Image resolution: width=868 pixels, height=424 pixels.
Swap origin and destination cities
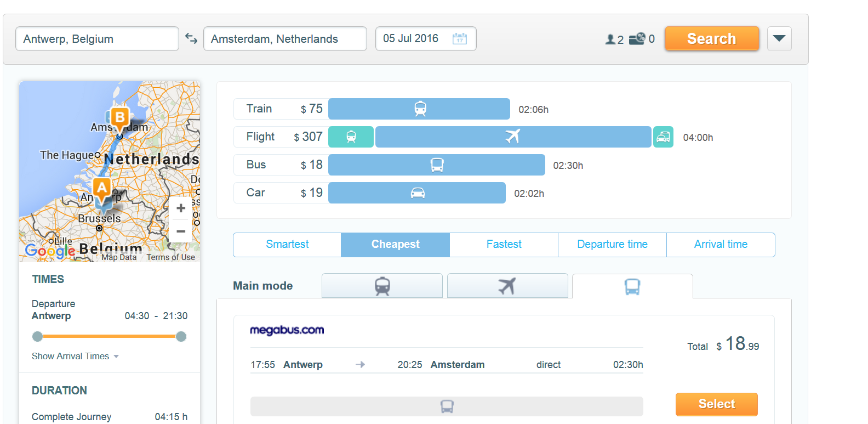pyautogui.click(x=191, y=38)
